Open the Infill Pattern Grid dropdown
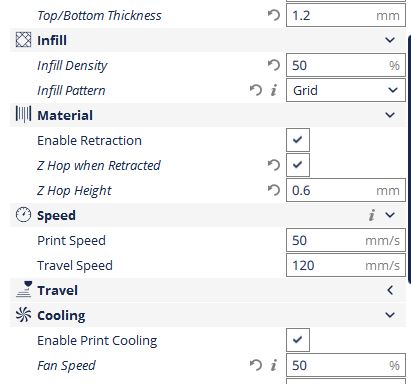Viewport: 411px width, 384px height. tap(346, 90)
